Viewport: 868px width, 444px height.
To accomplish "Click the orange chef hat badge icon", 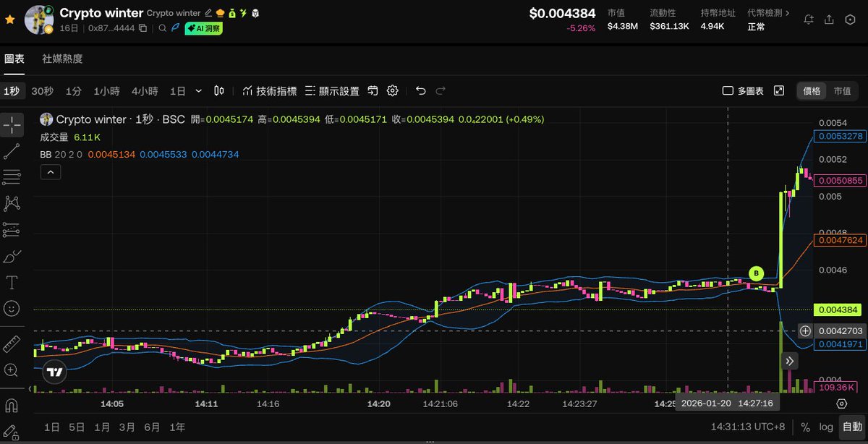I will [220, 13].
